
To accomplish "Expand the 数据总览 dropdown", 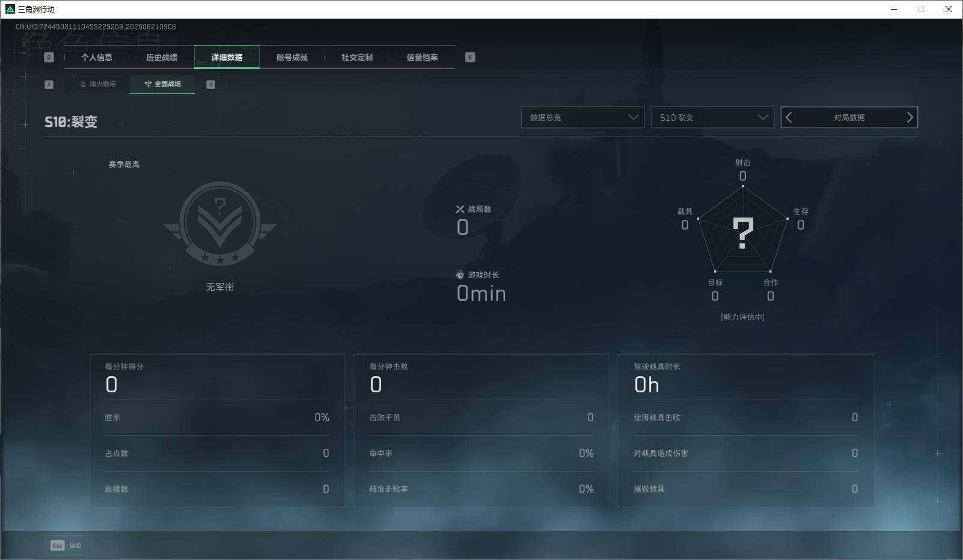I will [582, 117].
